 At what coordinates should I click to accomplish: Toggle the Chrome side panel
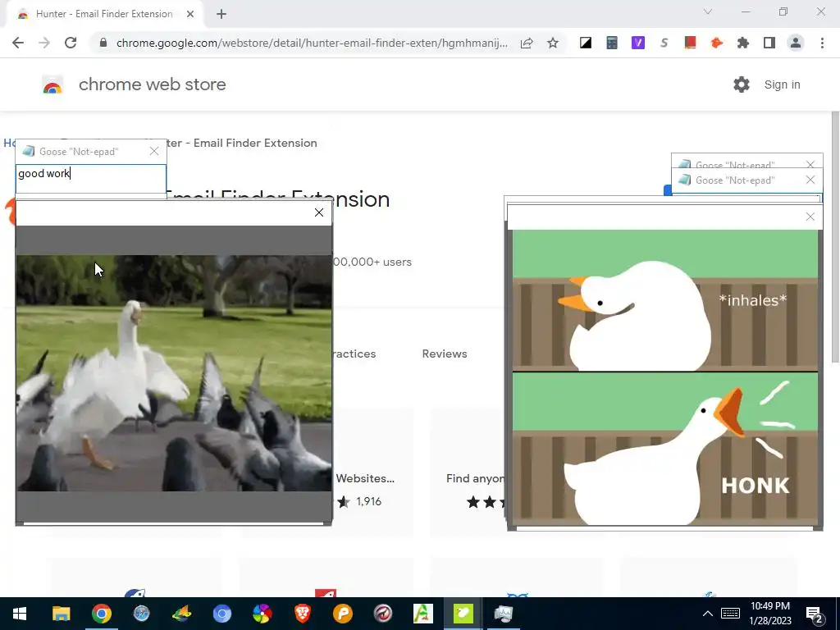click(769, 43)
